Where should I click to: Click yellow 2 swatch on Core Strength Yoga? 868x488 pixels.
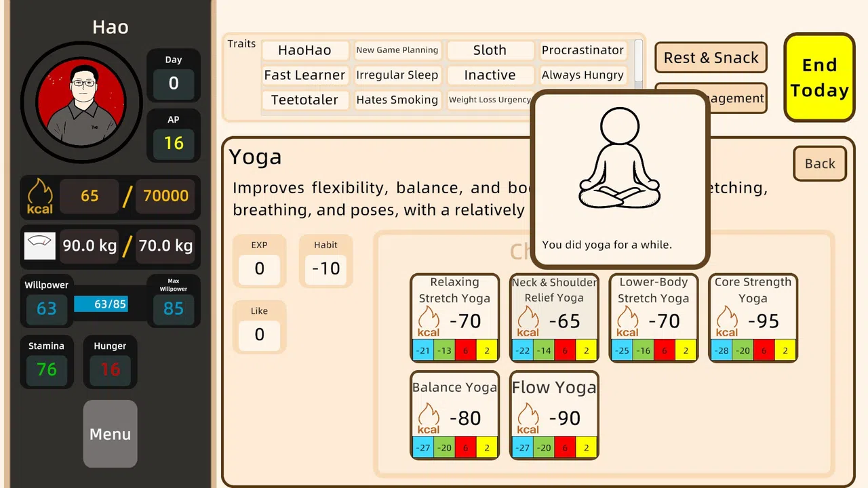pyautogui.click(x=785, y=350)
